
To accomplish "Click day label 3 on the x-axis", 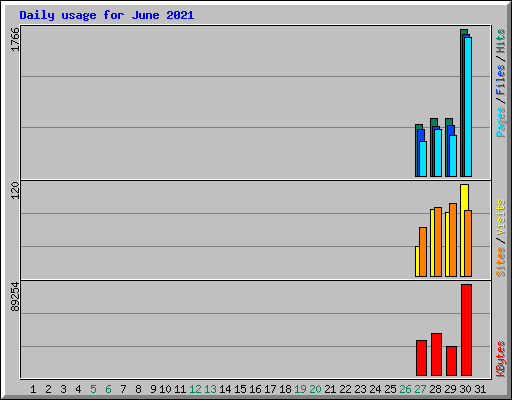I will coord(63,389).
